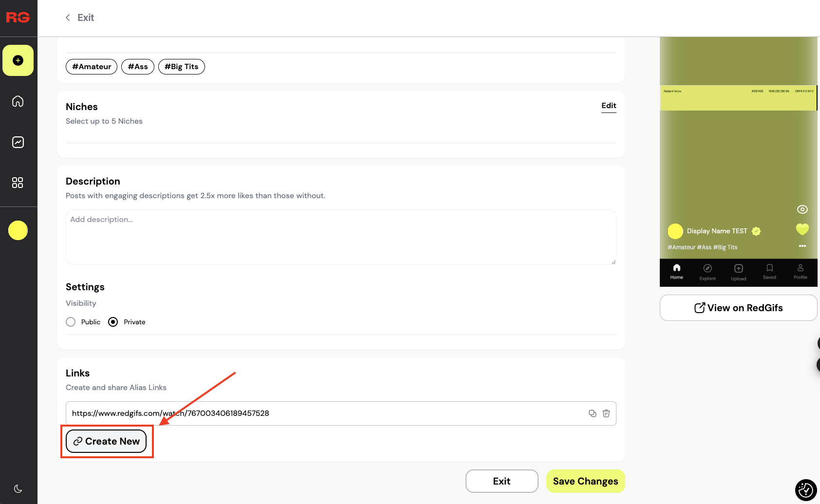Viewport: 820px width, 504px height.
Task: Copy the alias link using the copy icon
Action: 592,413
